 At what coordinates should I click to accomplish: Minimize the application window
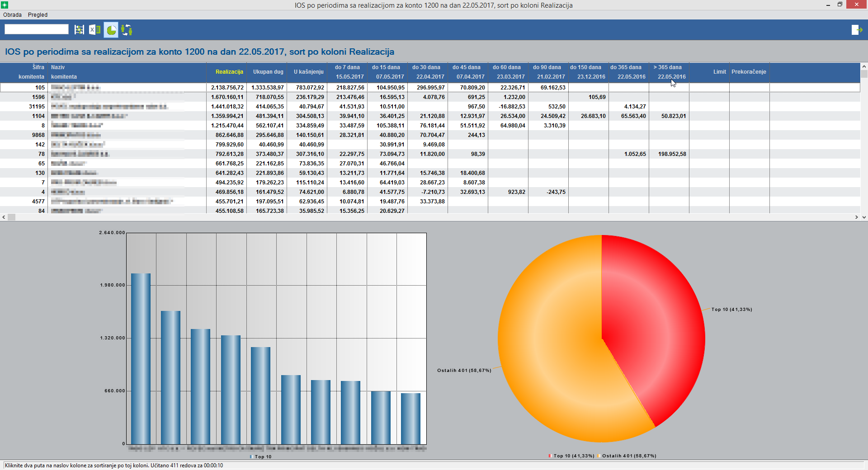click(x=828, y=5)
